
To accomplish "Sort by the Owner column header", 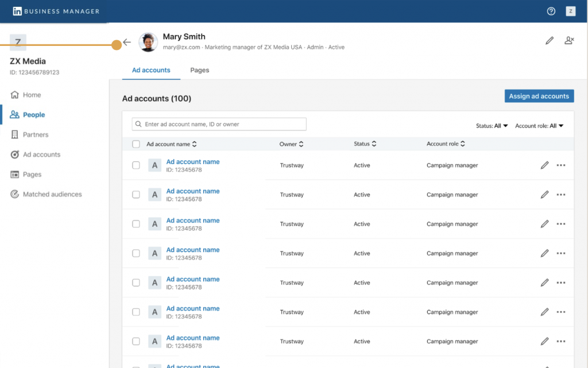I will pyautogui.click(x=292, y=144).
